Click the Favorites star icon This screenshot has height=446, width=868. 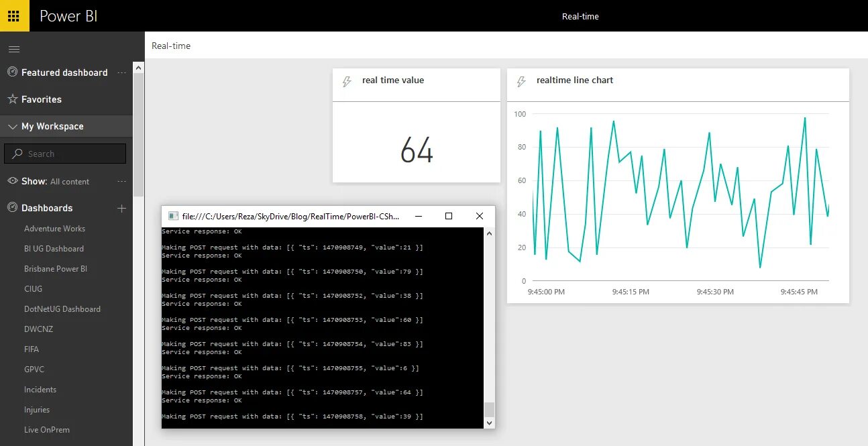tap(12, 99)
